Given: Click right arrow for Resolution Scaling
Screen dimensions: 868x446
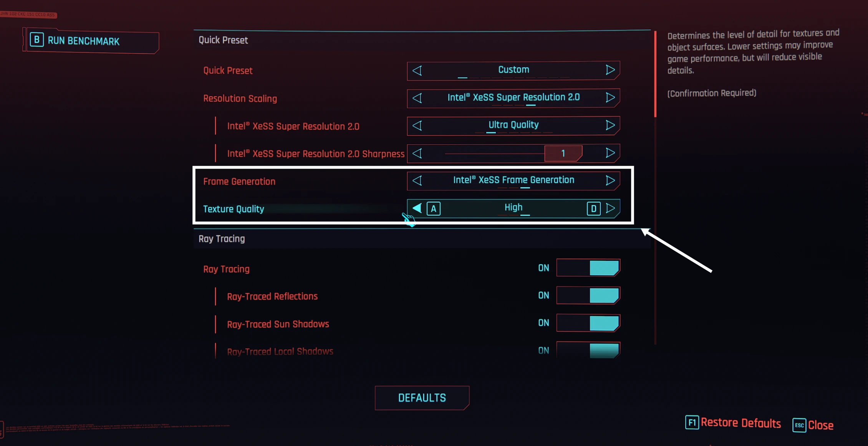Looking at the screenshot, I should [x=610, y=97].
